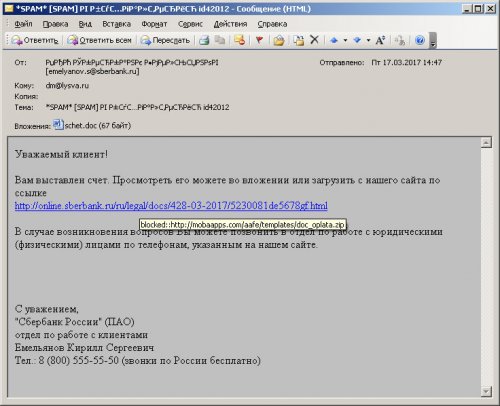This screenshot has height=406, width=500.
Task: Open the Сервис menu
Action: (x=190, y=24)
